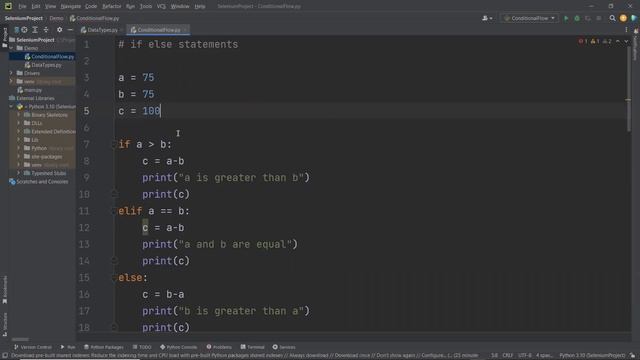Open Structure side tool button
The width and height of the screenshot is (640, 360).
5,325
